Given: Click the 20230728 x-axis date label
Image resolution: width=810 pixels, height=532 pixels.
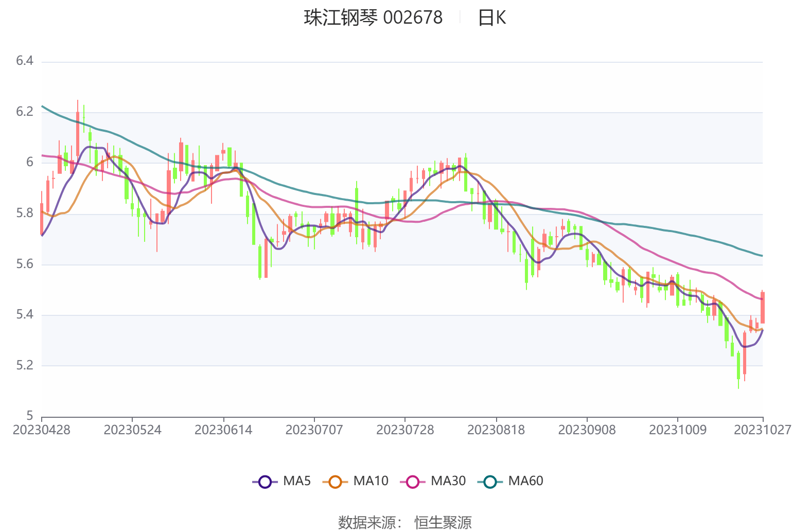Looking at the screenshot, I should pos(405,430).
